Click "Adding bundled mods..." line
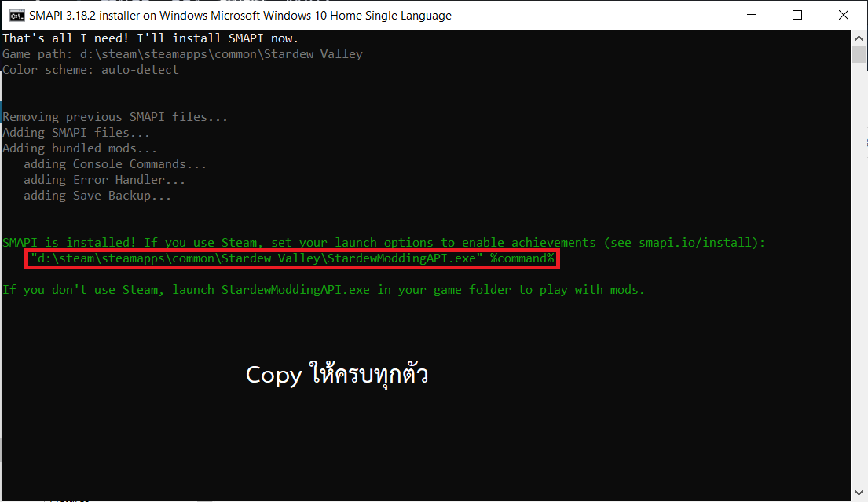868x502 pixels. click(x=79, y=148)
